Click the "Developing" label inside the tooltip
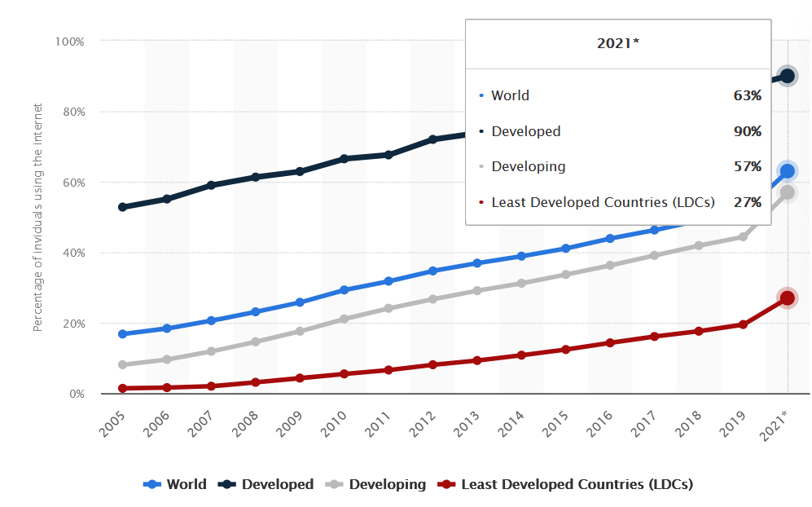 [529, 166]
